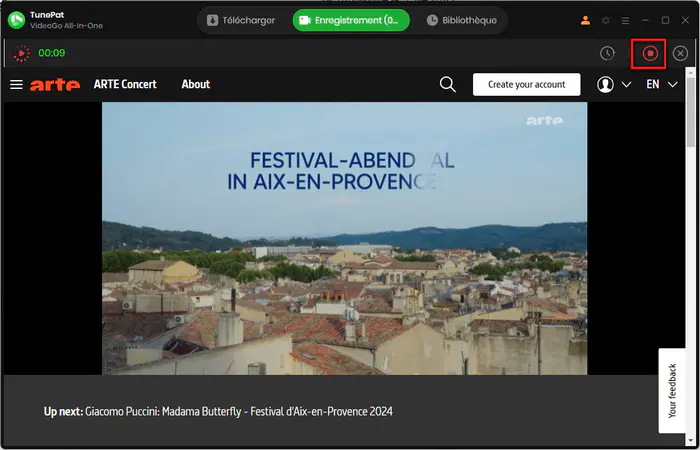Open TunePat settings gear icon
The width and height of the screenshot is (700, 450).
(x=606, y=20)
